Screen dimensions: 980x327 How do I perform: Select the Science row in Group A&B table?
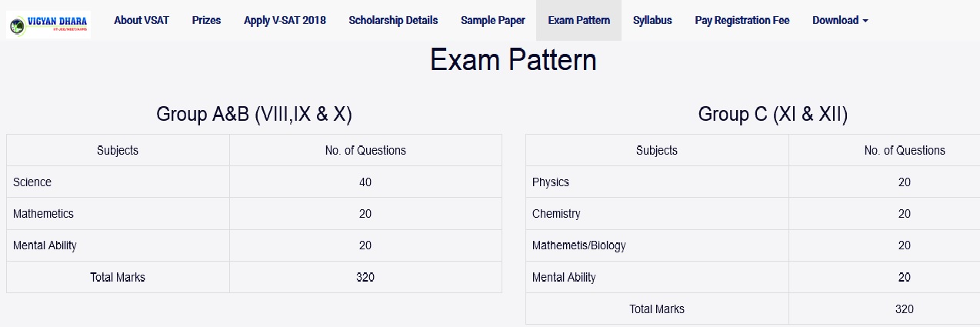click(254, 182)
